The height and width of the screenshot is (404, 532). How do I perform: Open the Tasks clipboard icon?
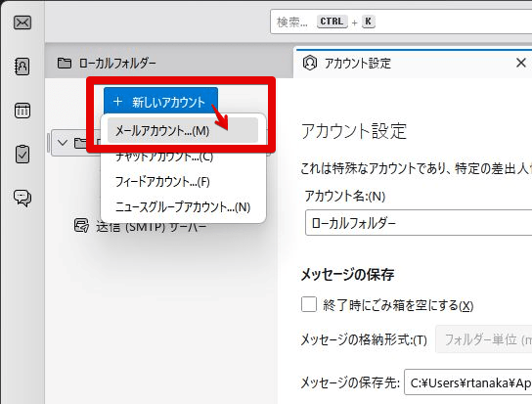pyautogui.click(x=22, y=155)
